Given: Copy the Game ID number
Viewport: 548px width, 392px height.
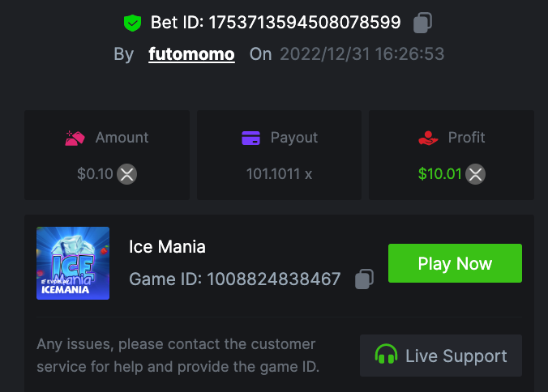Looking at the screenshot, I should tap(365, 279).
